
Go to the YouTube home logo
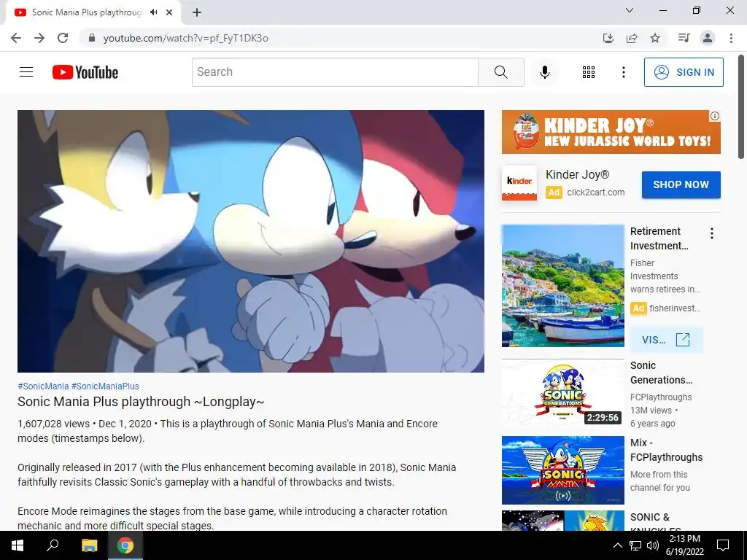[85, 72]
